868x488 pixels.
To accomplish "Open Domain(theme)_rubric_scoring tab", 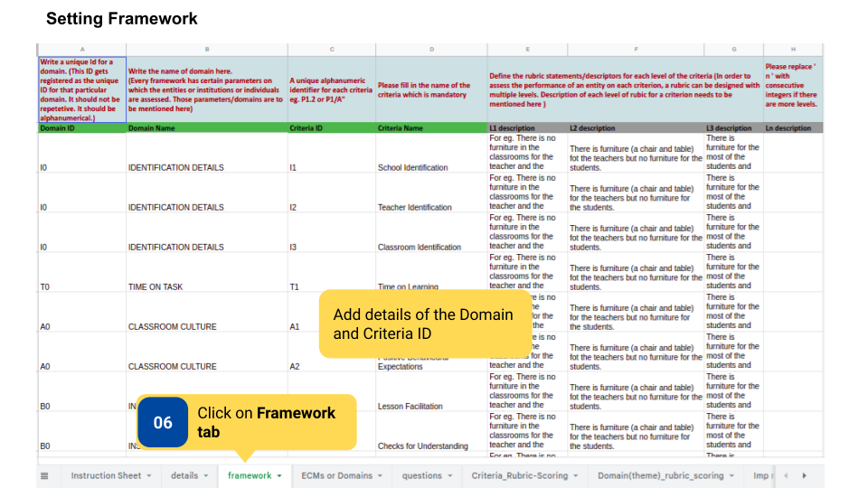I will point(659,475).
